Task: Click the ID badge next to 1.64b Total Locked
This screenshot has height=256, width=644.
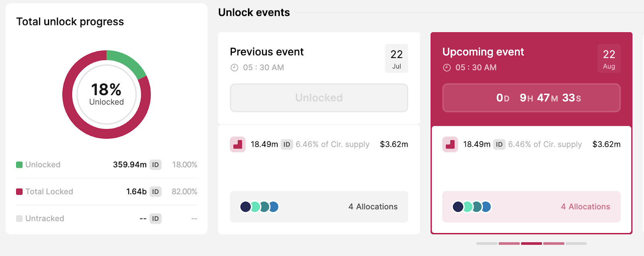Action: tap(155, 191)
